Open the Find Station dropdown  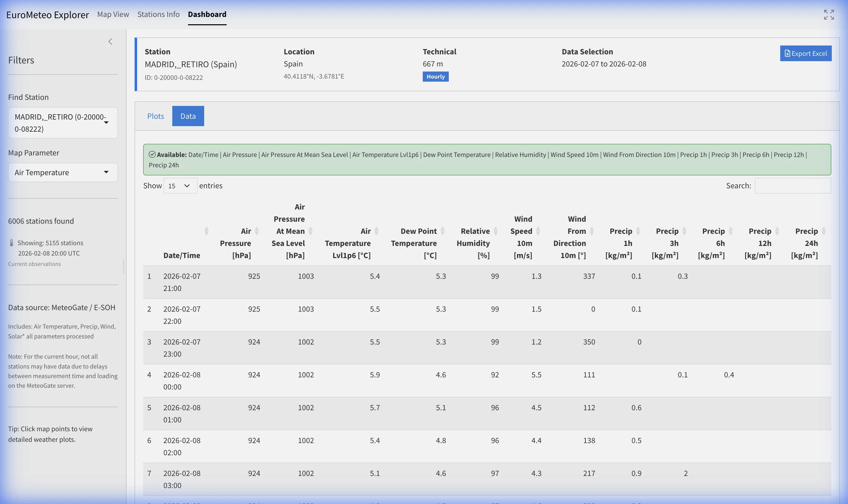coord(63,123)
